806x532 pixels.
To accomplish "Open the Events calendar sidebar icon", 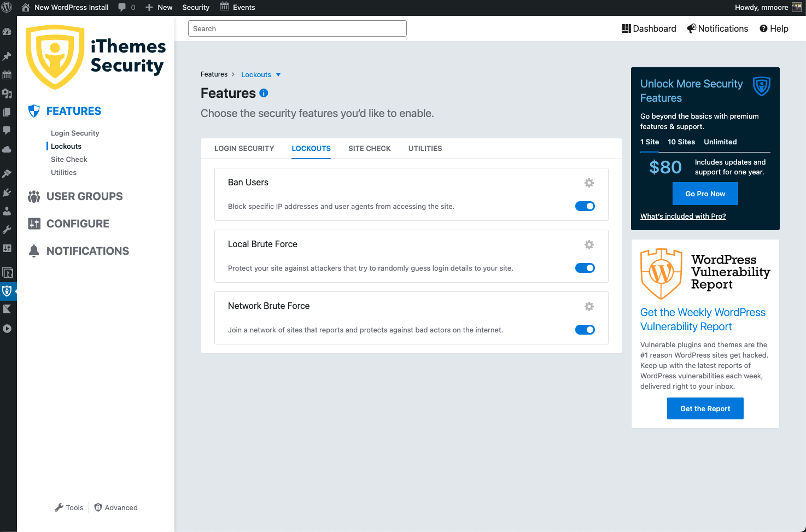I will (7, 75).
